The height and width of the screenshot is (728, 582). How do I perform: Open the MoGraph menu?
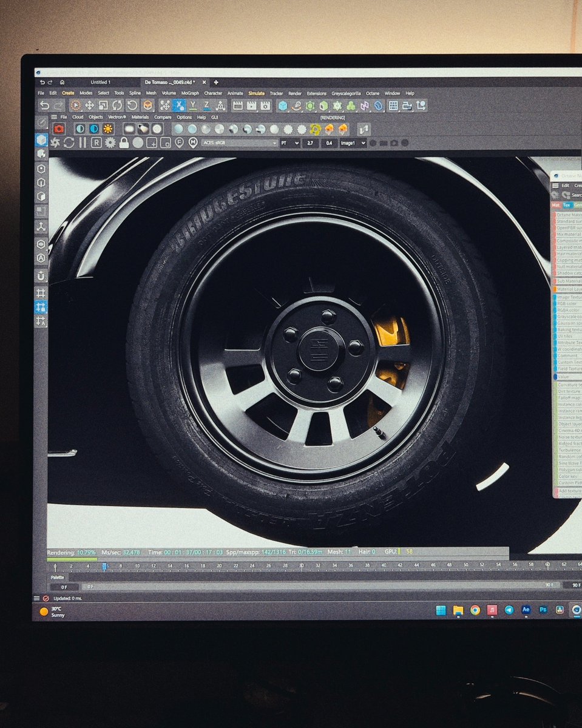tap(190, 93)
